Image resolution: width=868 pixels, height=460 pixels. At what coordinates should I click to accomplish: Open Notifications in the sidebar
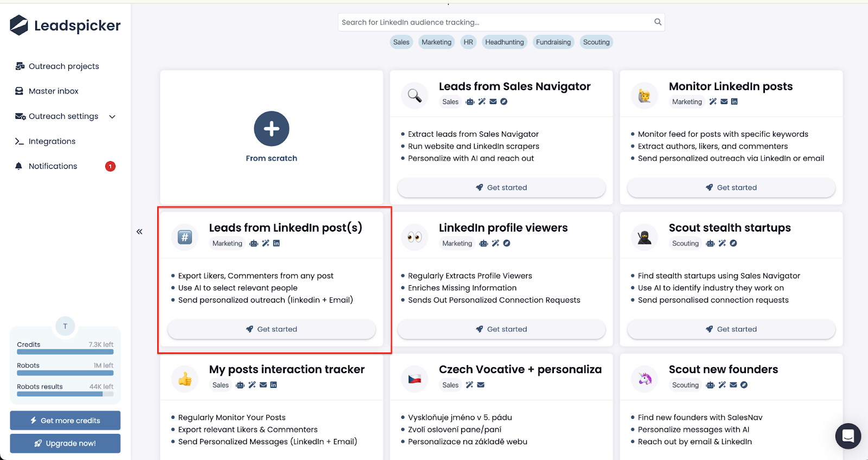coord(47,166)
